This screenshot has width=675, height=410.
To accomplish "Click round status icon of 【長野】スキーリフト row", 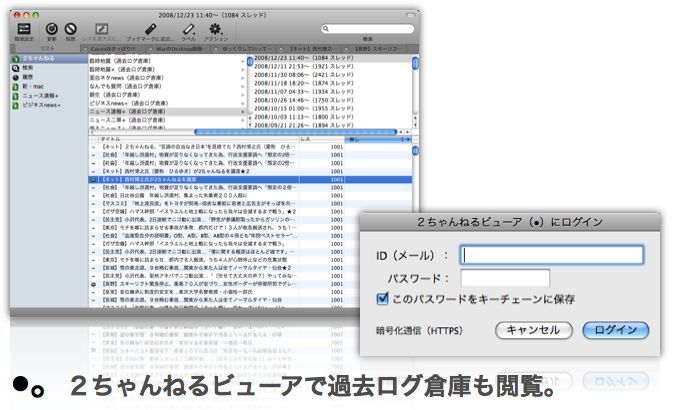I will 93,284.
